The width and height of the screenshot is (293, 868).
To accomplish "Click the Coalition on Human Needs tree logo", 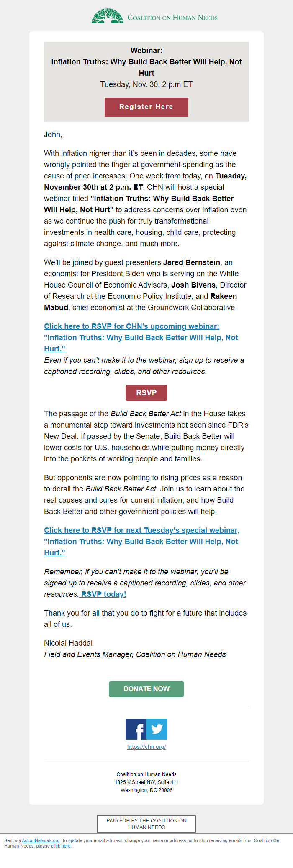I will click(x=106, y=16).
